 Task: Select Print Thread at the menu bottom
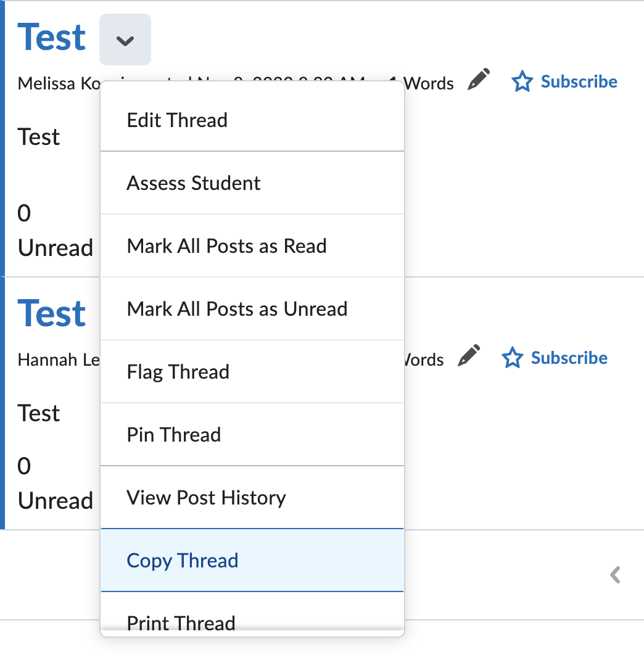click(181, 622)
